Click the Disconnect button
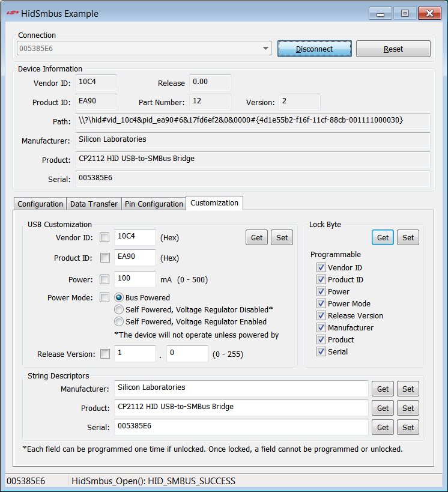This screenshot has width=448, height=492. pyautogui.click(x=314, y=49)
